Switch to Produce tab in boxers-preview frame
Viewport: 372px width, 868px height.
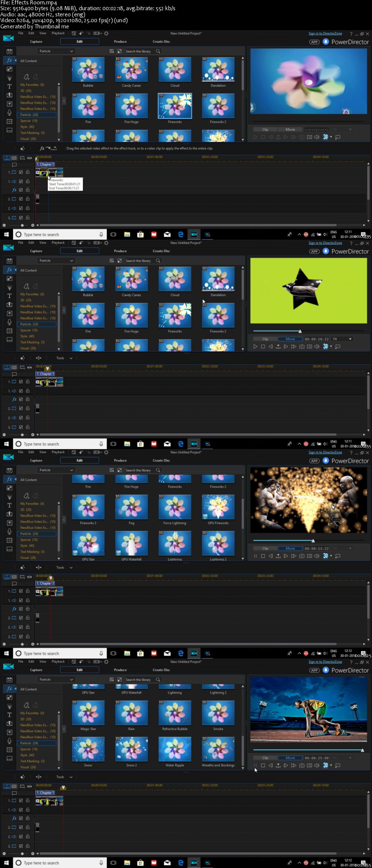120,460
